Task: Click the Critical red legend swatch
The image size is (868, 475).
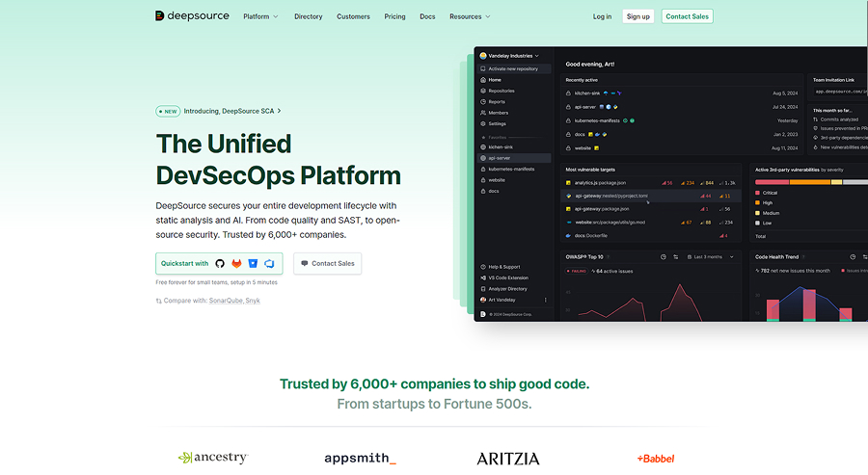Action: coord(757,193)
